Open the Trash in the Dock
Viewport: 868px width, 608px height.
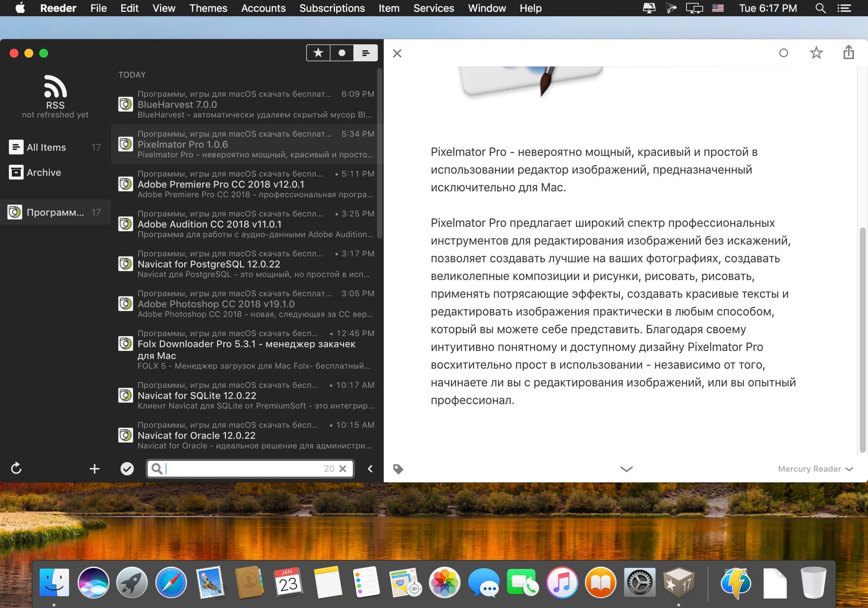(x=813, y=582)
